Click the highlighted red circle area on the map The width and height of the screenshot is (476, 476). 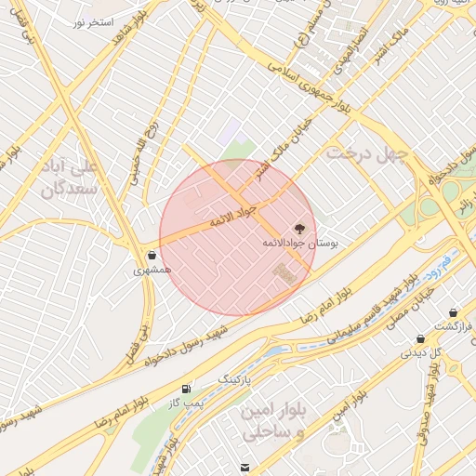(238, 238)
